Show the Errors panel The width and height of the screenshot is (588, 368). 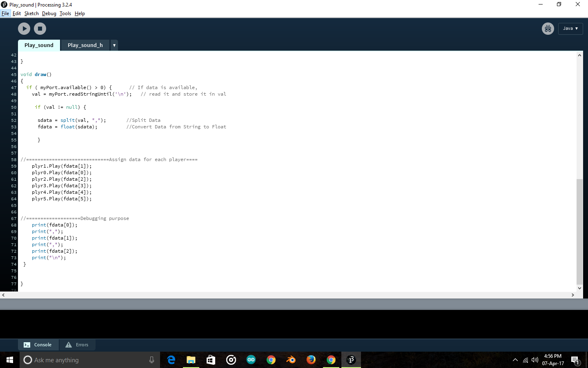pos(77,345)
